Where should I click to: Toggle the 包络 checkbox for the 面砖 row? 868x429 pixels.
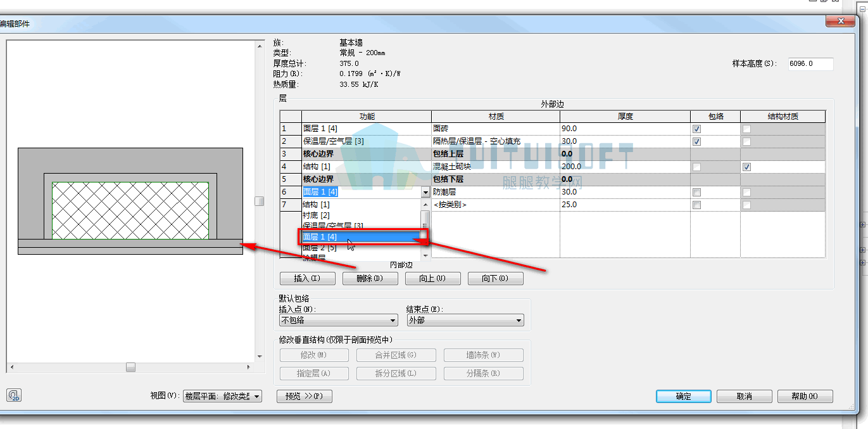point(696,129)
